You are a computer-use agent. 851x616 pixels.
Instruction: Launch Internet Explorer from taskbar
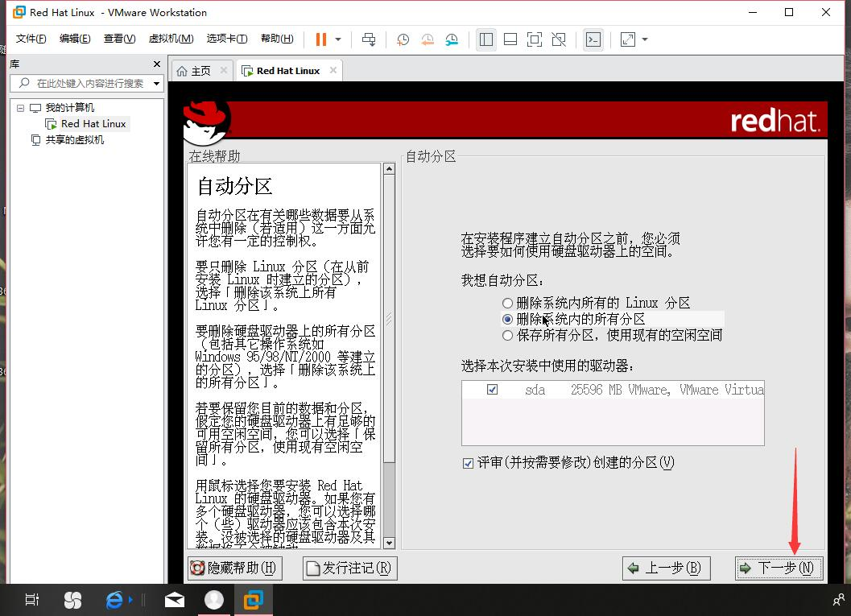[114, 600]
